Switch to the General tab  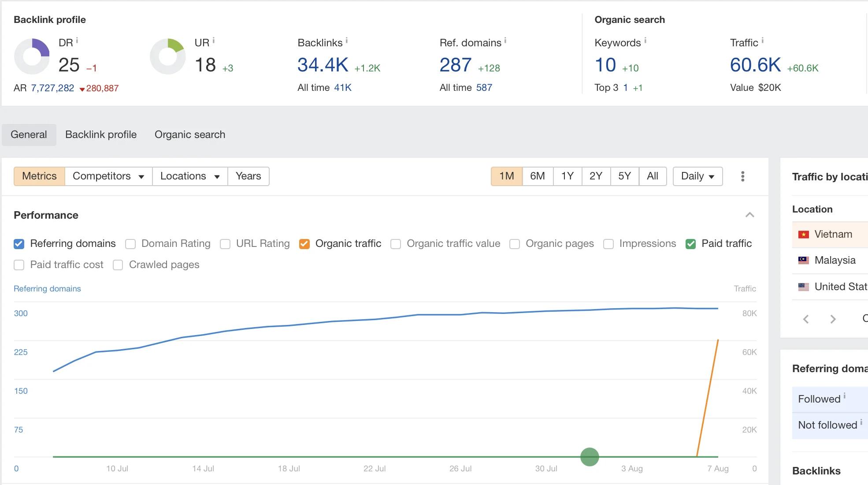29,135
